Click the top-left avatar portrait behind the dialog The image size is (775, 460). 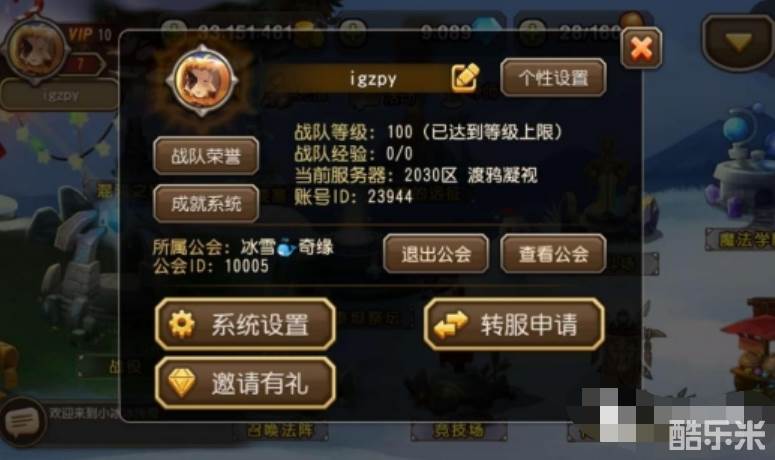[x=37, y=49]
